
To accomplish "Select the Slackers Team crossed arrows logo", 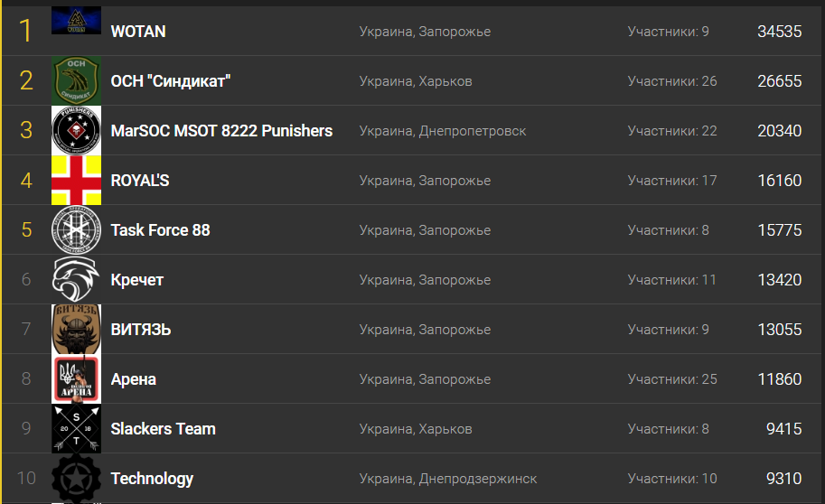I will point(76,428).
